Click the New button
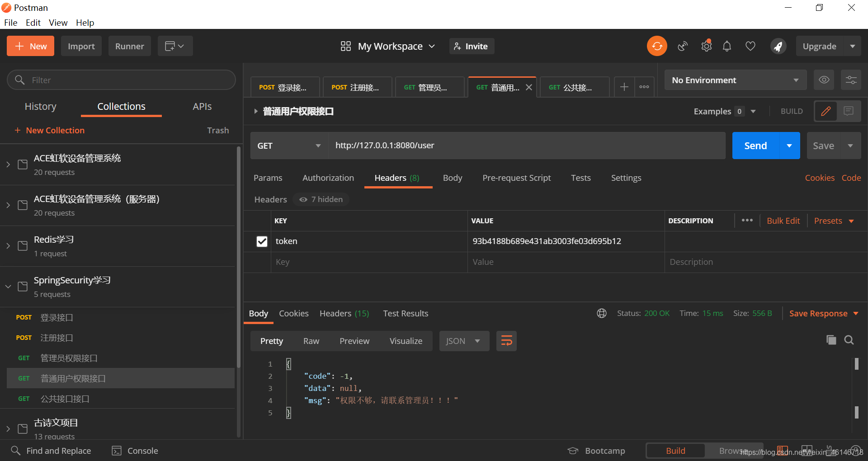 pyautogui.click(x=30, y=46)
